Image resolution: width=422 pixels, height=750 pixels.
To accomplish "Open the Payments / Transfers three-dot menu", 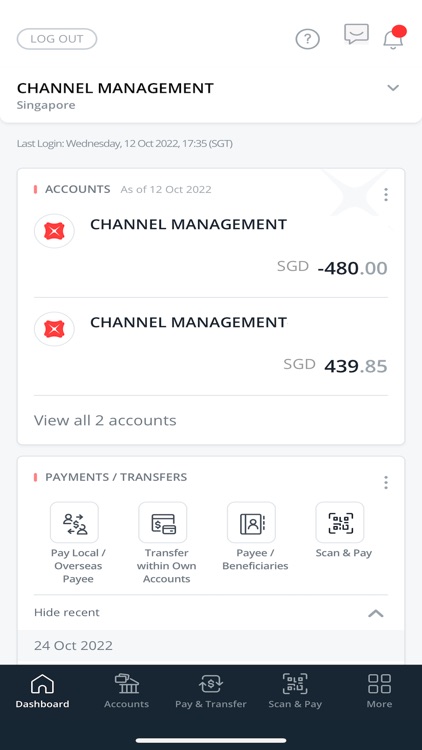I will (x=386, y=483).
